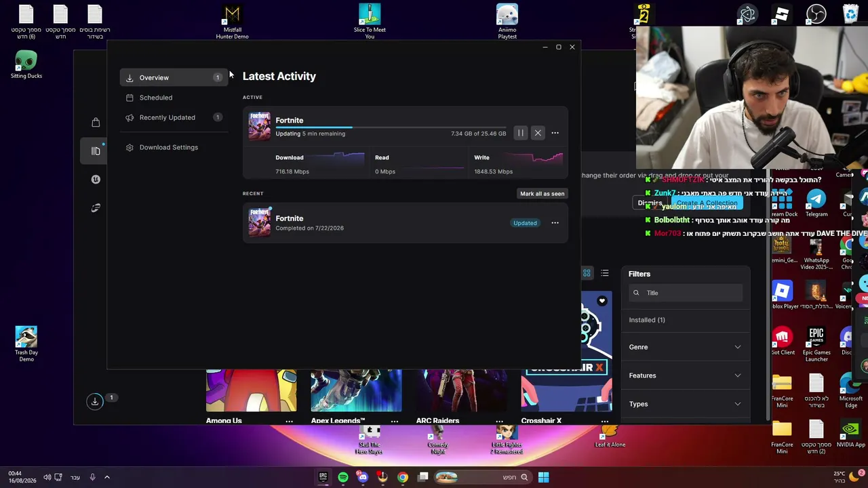The height and width of the screenshot is (488, 868).
Task: Show hidden system tray icons
Action: pyautogui.click(x=106, y=477)
